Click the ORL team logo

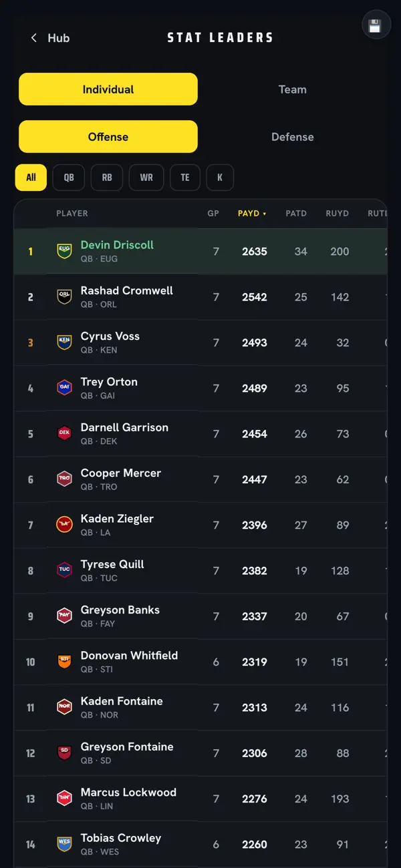[x=64, y=297]
